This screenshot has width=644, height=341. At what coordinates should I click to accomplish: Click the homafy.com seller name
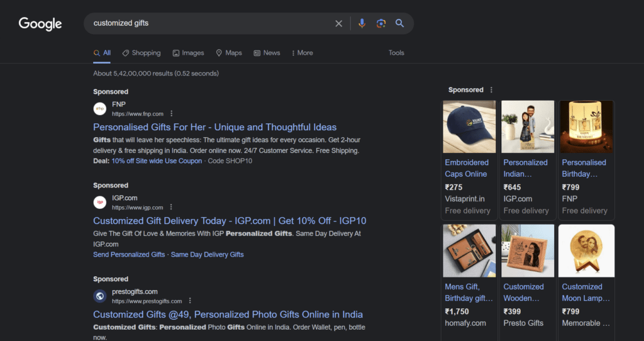[x=465, y=323]
